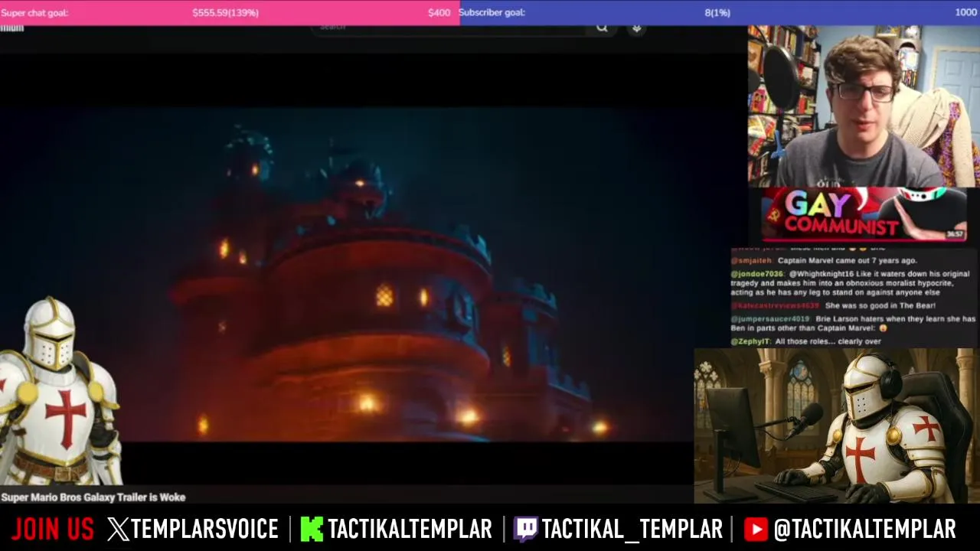Click the pink Super chat goal bar
Viewport: 980px width, 551px height.
coord(230,12)
